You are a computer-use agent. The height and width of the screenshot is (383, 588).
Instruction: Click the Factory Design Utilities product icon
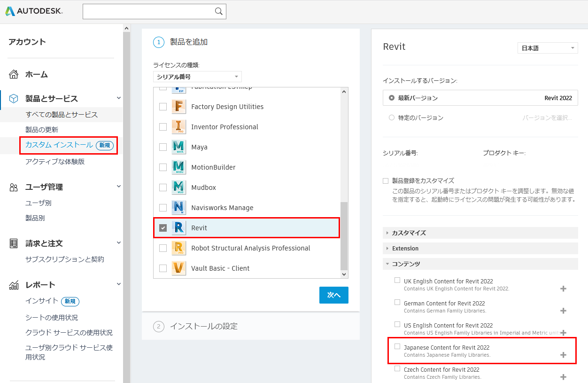coord(178,107)
